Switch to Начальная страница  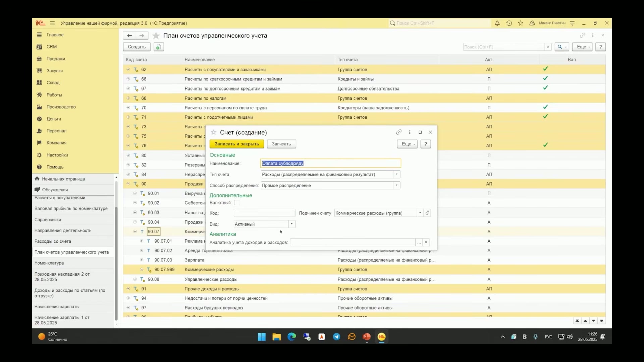point(63,179)
